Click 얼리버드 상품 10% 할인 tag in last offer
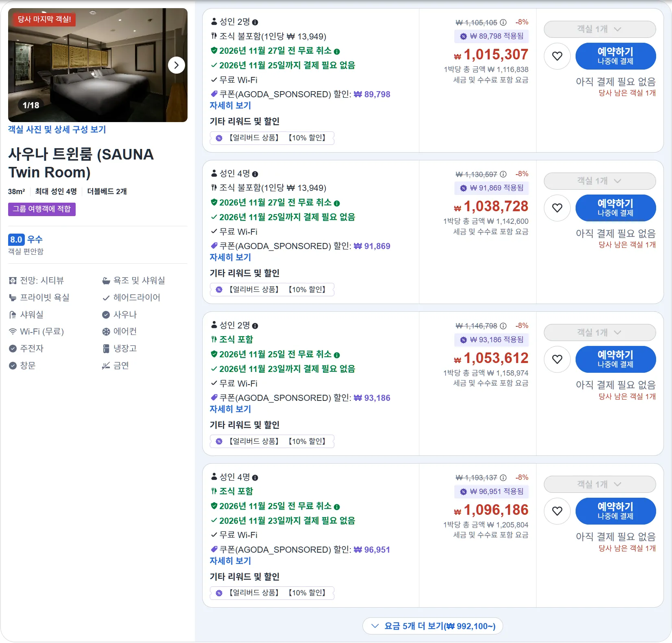 coord(272,593)
